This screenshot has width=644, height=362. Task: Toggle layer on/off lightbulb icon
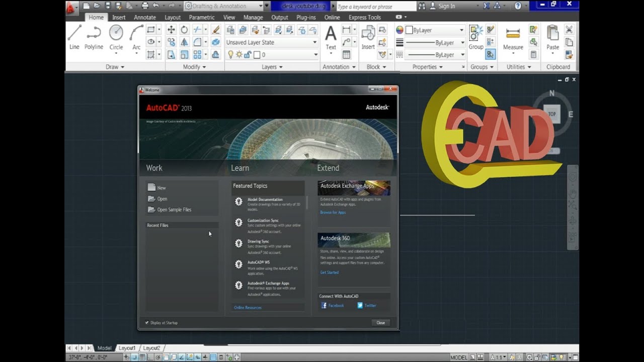[x=231, y=54]
